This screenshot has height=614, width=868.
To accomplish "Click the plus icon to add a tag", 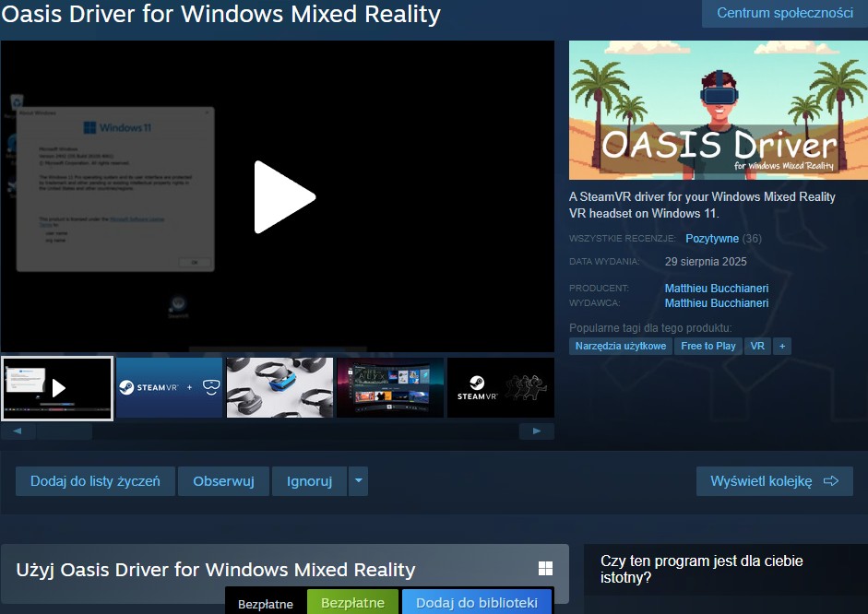I will [782, 346].
